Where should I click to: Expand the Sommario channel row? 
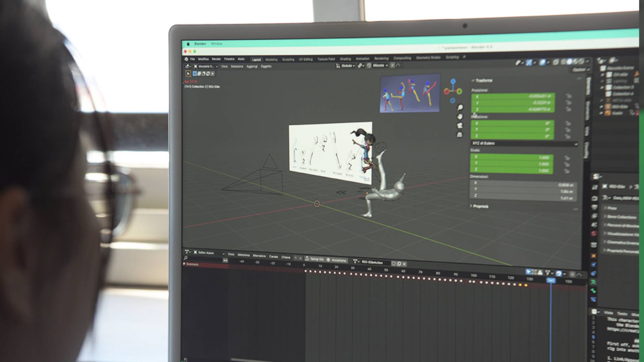(x=184, y=264)
